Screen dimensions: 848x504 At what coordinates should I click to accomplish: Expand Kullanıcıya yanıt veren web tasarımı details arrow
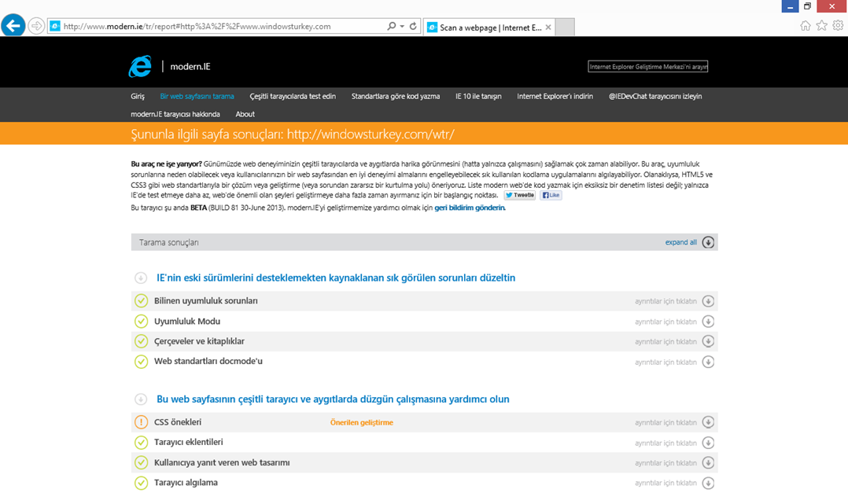(708, 462)
